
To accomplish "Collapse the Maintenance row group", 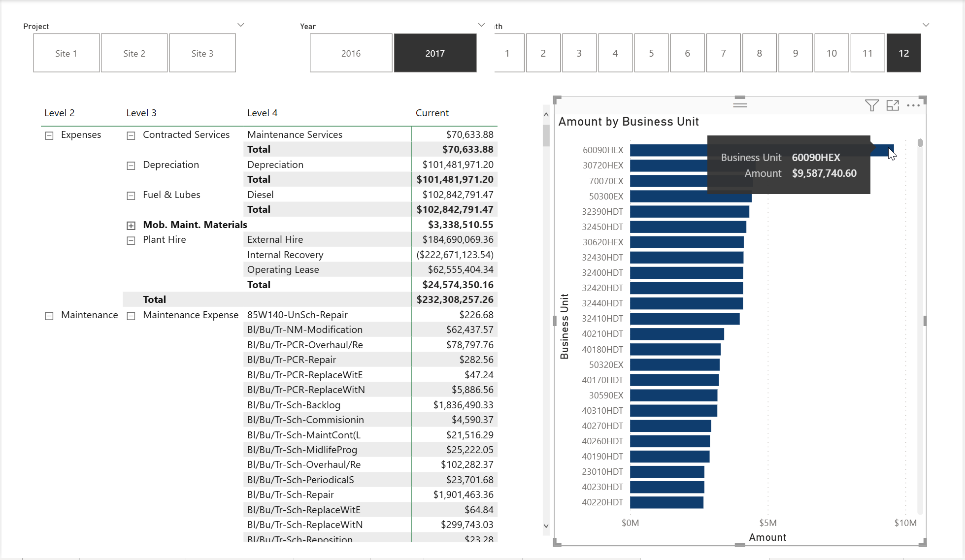I will coord(49,316).
